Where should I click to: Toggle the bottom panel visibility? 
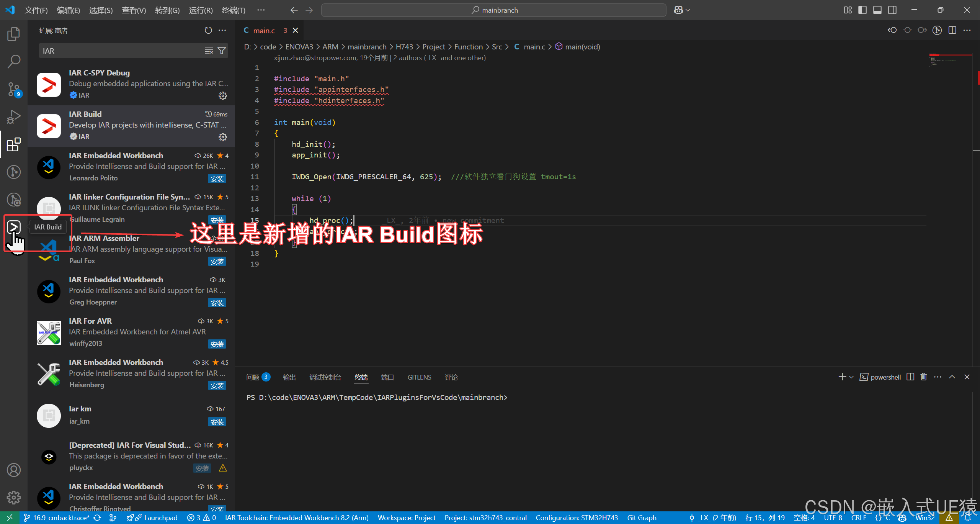coord(877,10)
